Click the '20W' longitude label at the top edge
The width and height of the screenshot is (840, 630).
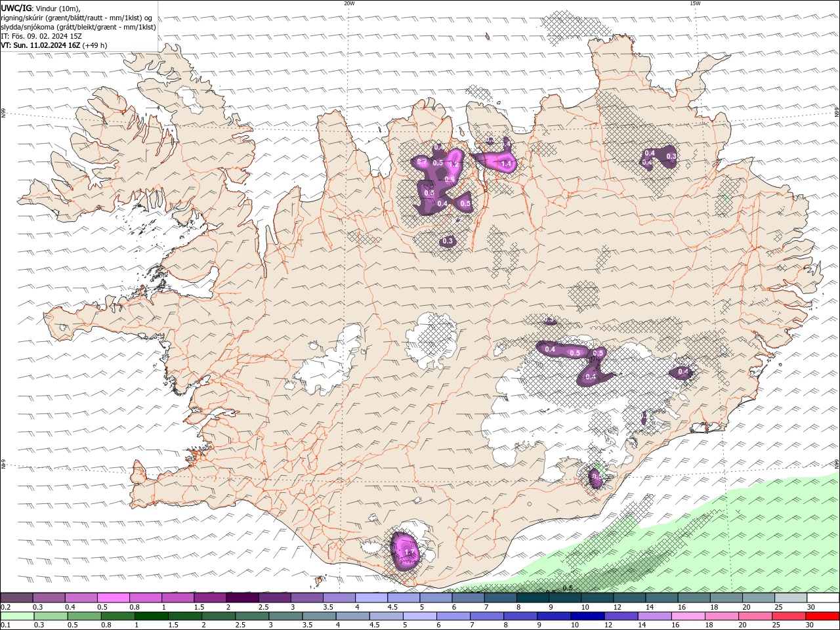[x=349, y=3]
